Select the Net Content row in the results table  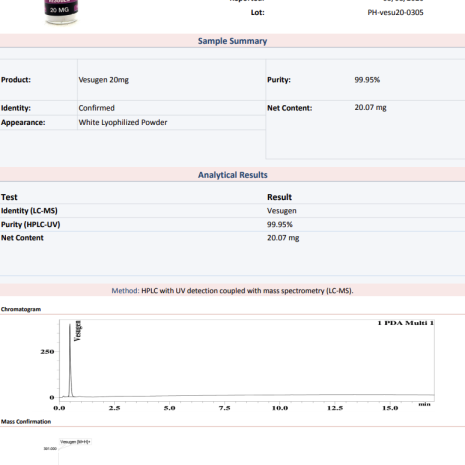click(232, 238)
